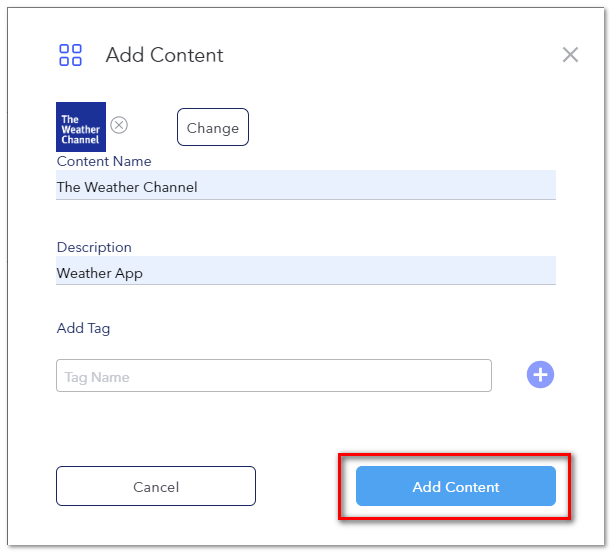Confirm with the blue Add Content button

(456, 486)
